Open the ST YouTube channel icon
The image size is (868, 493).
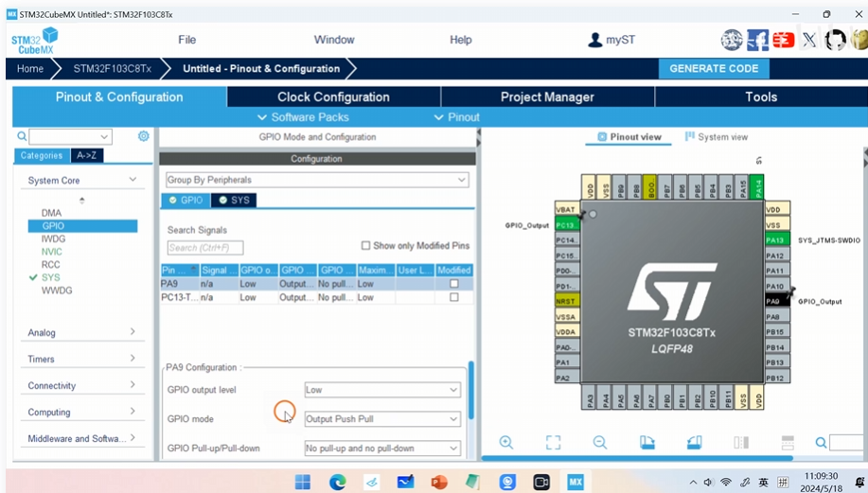tap(784, 40)
